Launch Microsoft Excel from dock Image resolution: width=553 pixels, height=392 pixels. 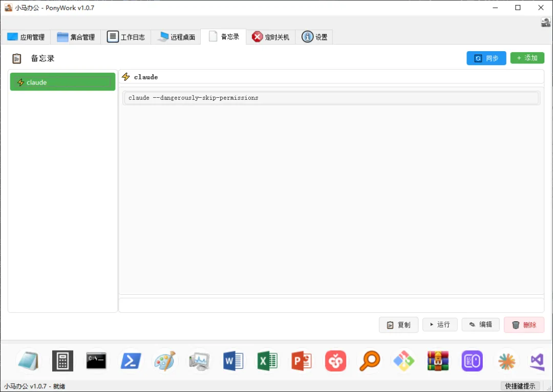267,361
